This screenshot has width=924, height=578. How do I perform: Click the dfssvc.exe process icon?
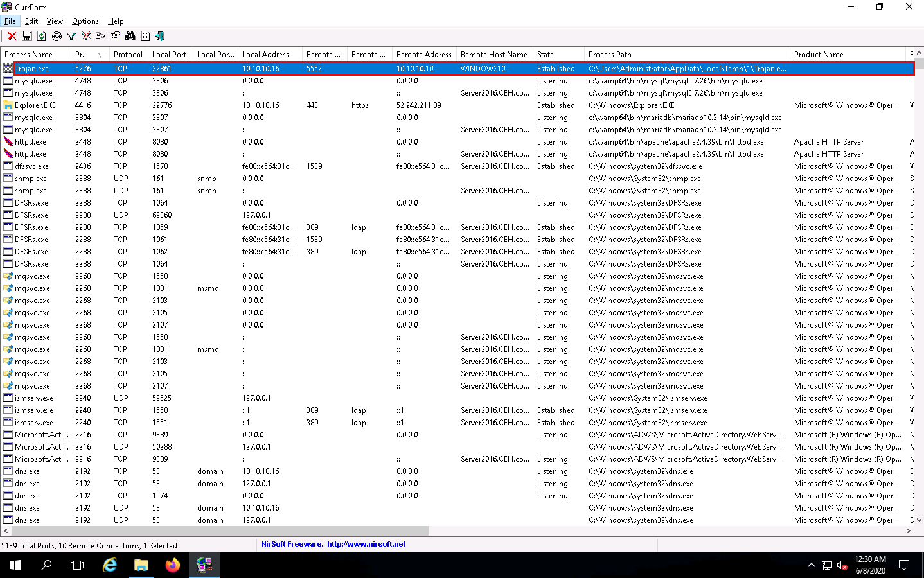pyautogui.click(x=8, y=166)
